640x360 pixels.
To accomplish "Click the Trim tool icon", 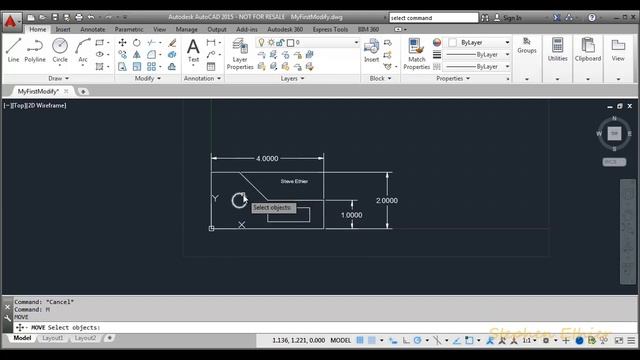I will (151, 42).
